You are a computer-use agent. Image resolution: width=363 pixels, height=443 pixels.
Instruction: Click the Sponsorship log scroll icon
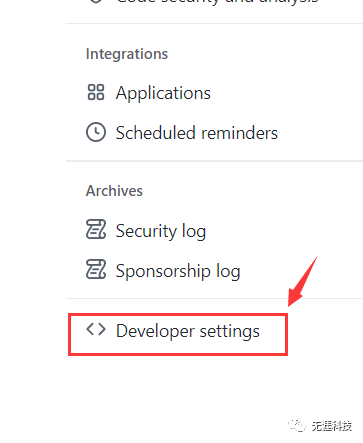[x=96, y=269]
